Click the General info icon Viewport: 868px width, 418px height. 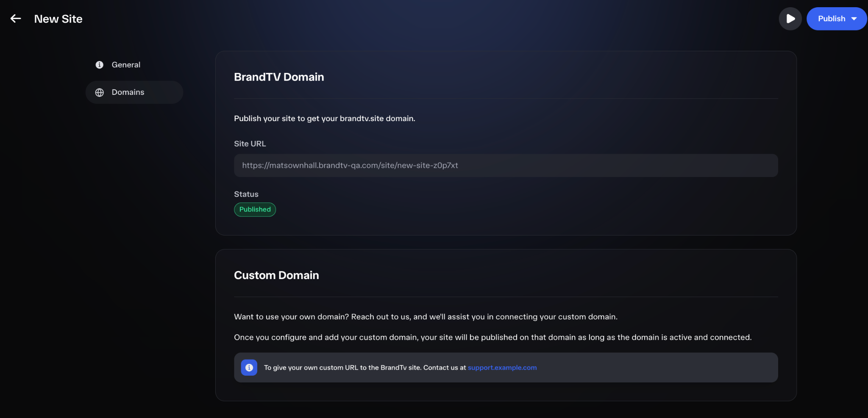point(100,65)
